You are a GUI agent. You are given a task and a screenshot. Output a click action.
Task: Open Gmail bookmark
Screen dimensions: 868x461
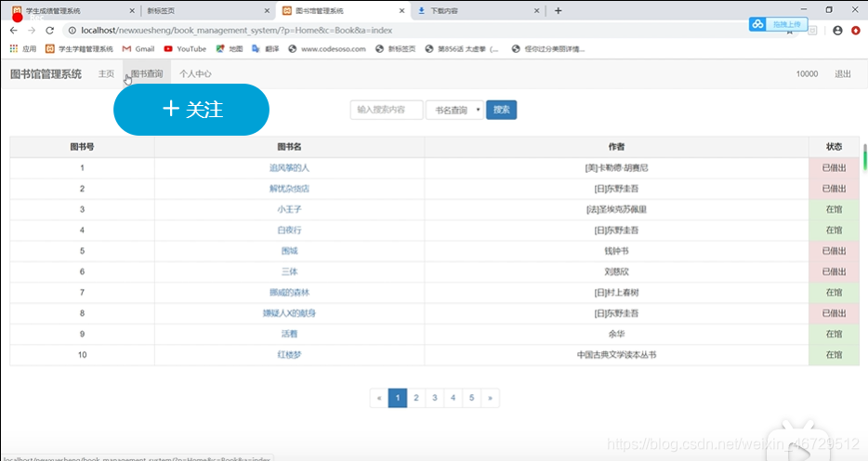pyautogui.click(x=138, y=48)
